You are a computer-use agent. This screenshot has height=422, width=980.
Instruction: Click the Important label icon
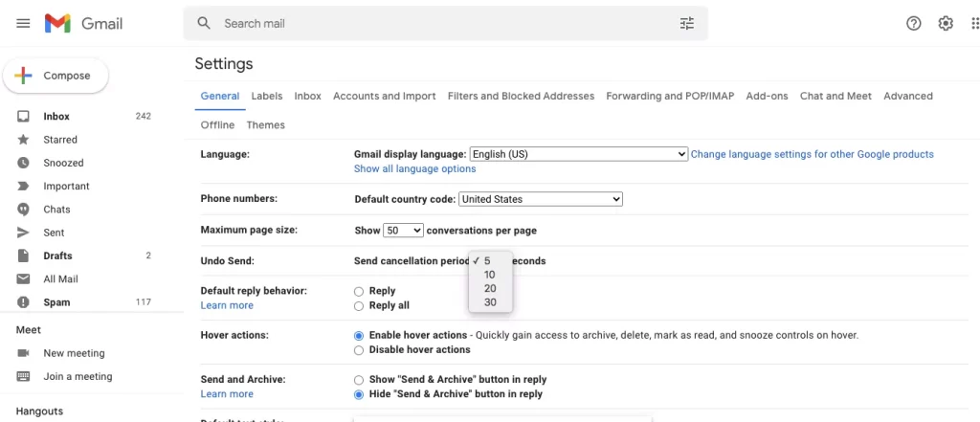23,187
